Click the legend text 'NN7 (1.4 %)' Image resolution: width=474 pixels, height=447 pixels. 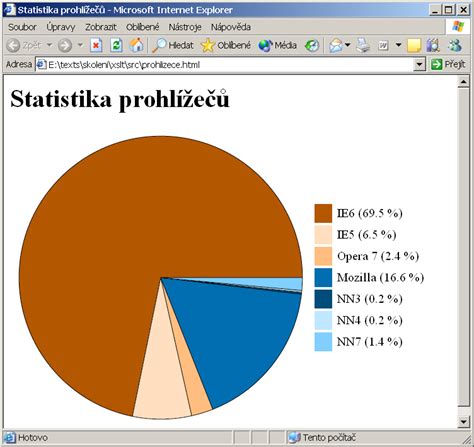(x=370, y=342)
